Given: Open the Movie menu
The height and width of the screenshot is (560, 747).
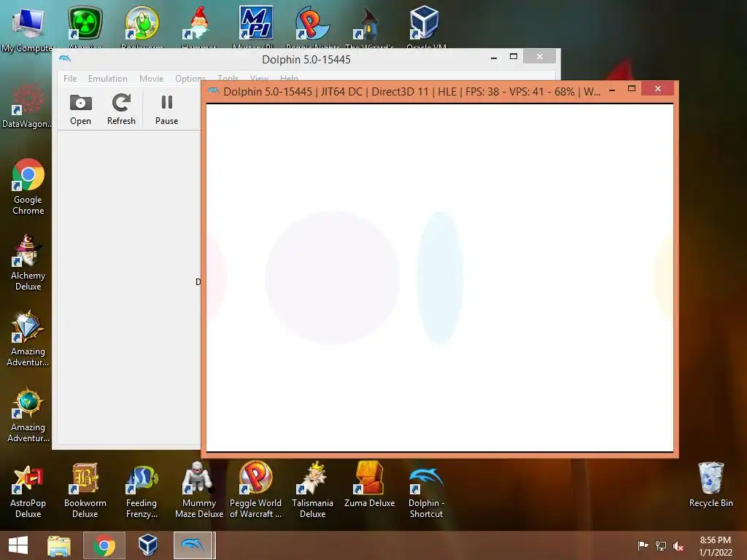Looking at the screenshot, I should [x=152, y=79].
